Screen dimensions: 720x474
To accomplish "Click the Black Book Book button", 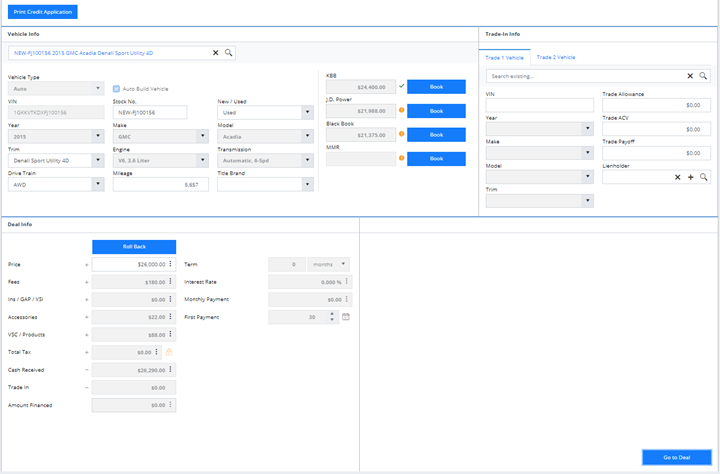I will coord(436,135).
